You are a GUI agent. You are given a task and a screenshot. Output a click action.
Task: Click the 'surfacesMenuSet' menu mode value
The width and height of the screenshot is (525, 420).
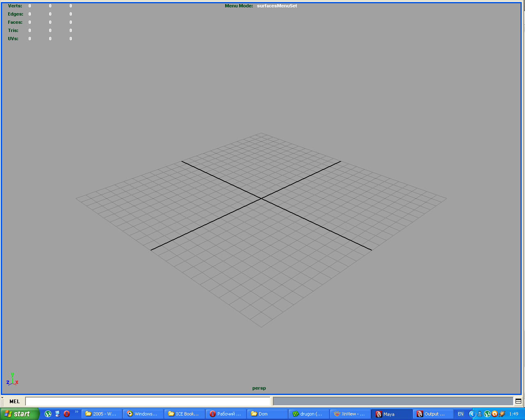pyautogui.click(x=277, y=6)
